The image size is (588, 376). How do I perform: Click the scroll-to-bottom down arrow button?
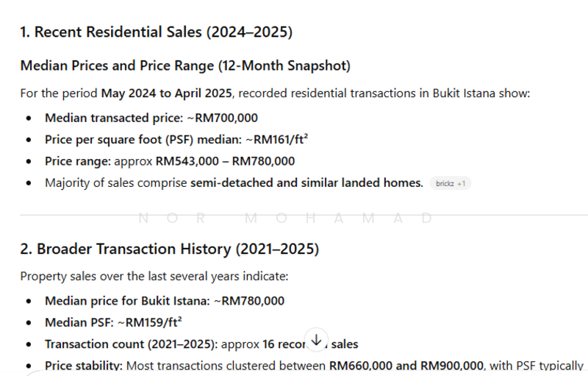pos(316,340)
